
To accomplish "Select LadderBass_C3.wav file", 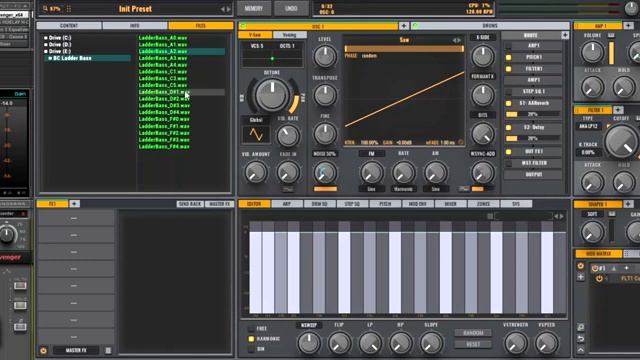I will tap(163, 78).
